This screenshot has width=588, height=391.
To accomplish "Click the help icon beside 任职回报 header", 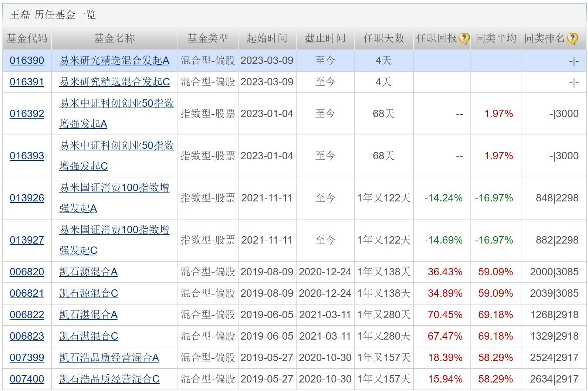I will pyautogui.click(x=464, y=38).
